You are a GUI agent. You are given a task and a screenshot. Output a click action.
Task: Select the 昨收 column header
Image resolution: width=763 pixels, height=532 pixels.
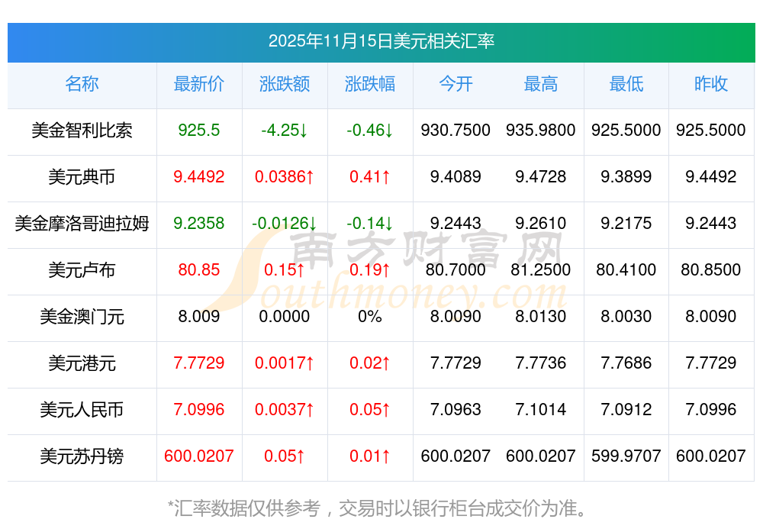tap(711, 84)
